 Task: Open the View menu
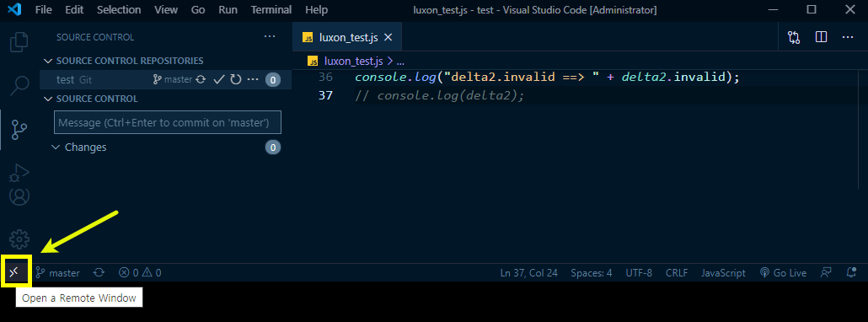166,10
